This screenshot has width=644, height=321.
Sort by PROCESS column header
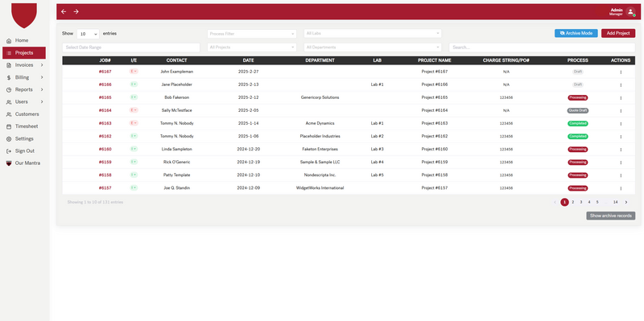[x=577, y=60]
